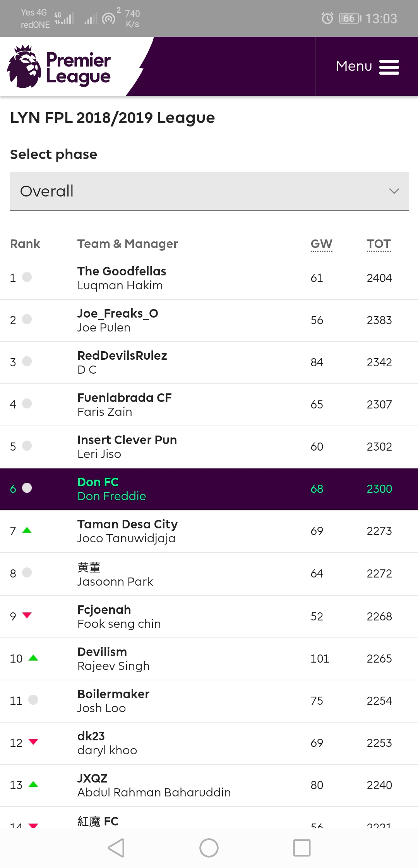The width and height of the screenshot is (418, 868).
Task: Tap the Android home circle icon
Action: (209, 848)
